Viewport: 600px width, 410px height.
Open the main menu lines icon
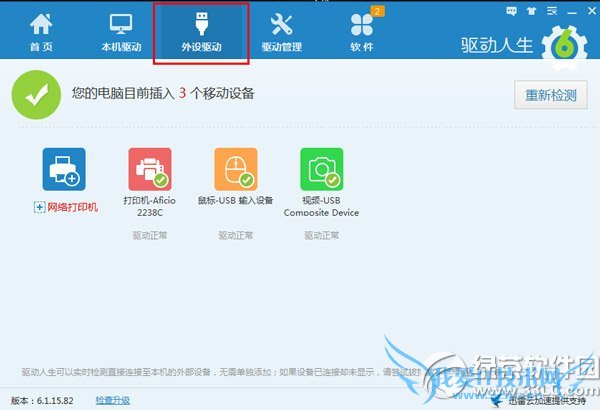pos(552,11)
